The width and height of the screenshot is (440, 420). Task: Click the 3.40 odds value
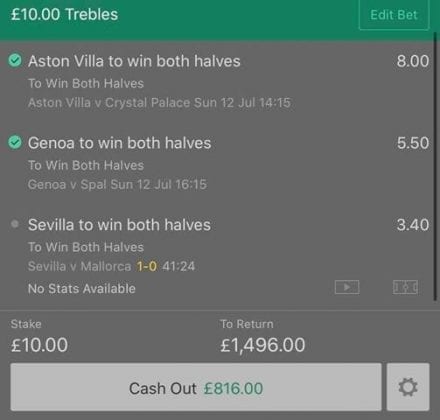(413, 225)
